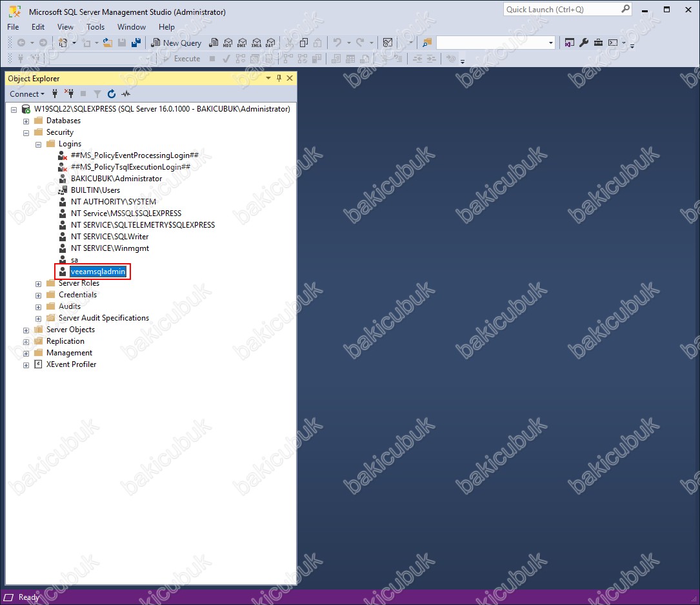Select the NT SERVICE\SQLTELEMETRY$SQLEXPRESS login
The image size is (700, 605).
pyautogui.click(x=143, y=225)
